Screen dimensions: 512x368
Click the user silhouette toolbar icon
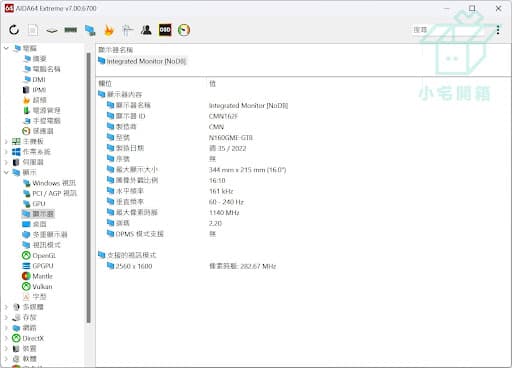pos(146,30)
